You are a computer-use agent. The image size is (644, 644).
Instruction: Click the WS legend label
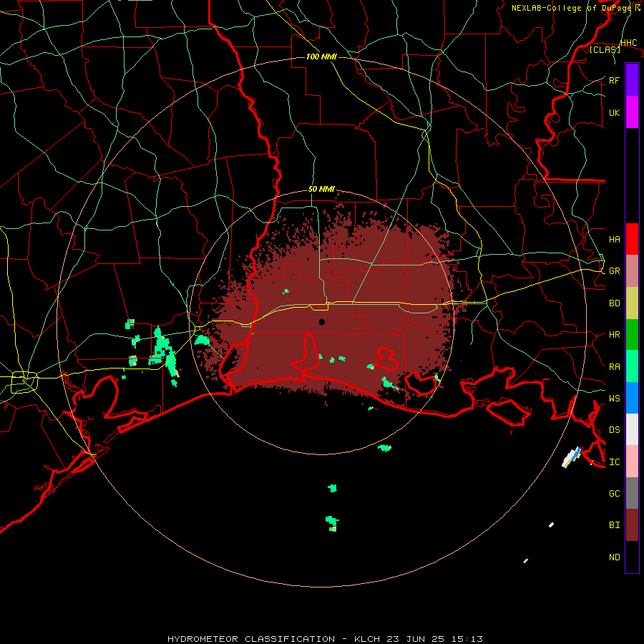[614, 398]
